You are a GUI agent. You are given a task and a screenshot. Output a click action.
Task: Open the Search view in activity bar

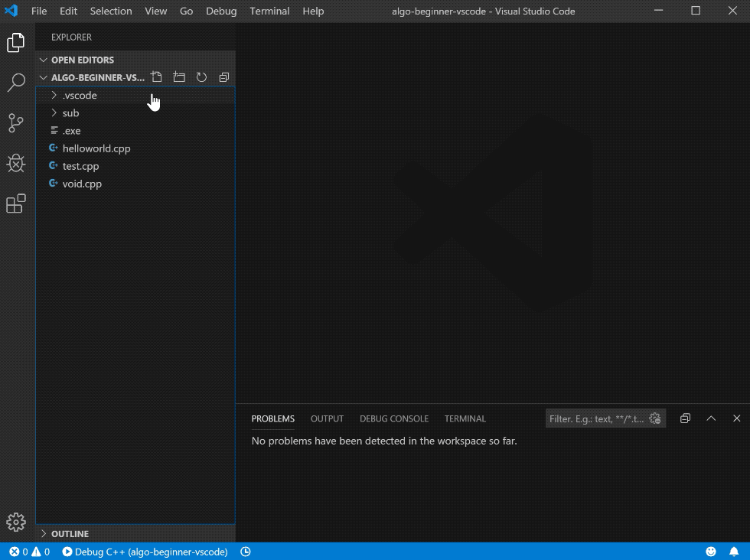16,83
